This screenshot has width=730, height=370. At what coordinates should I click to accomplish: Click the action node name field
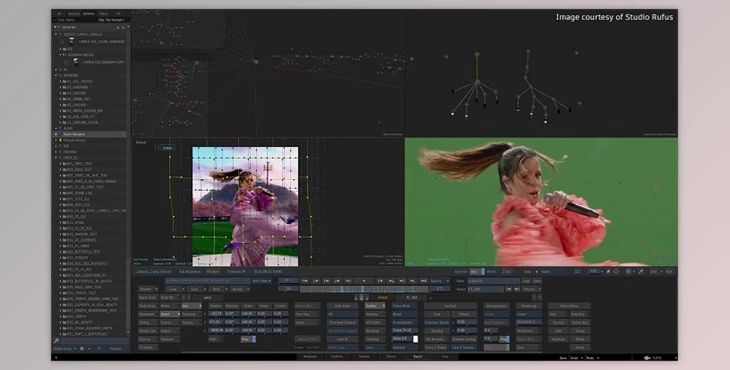(493, 281)
